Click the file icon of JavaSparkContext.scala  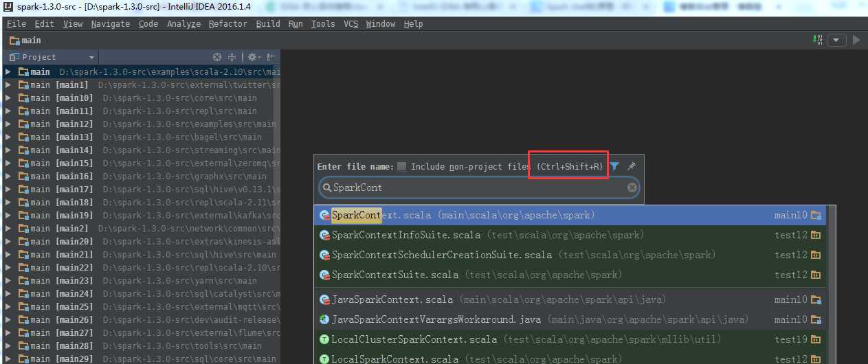[x=324, y=299]
